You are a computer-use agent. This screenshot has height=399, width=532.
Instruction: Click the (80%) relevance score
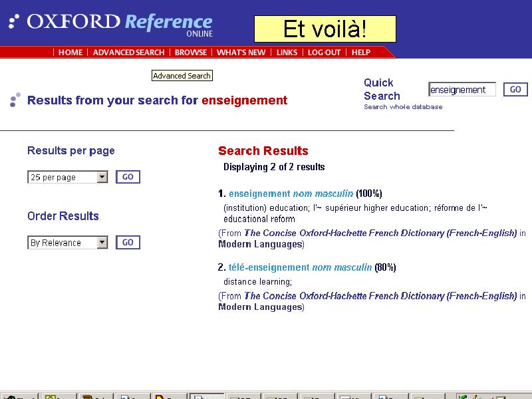(x=385, y=267)
